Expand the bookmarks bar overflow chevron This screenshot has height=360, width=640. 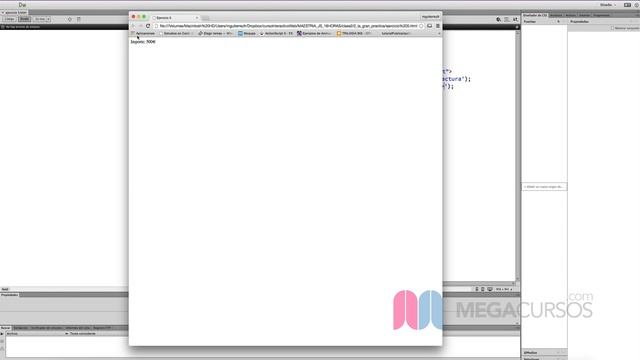coord(439,33)
